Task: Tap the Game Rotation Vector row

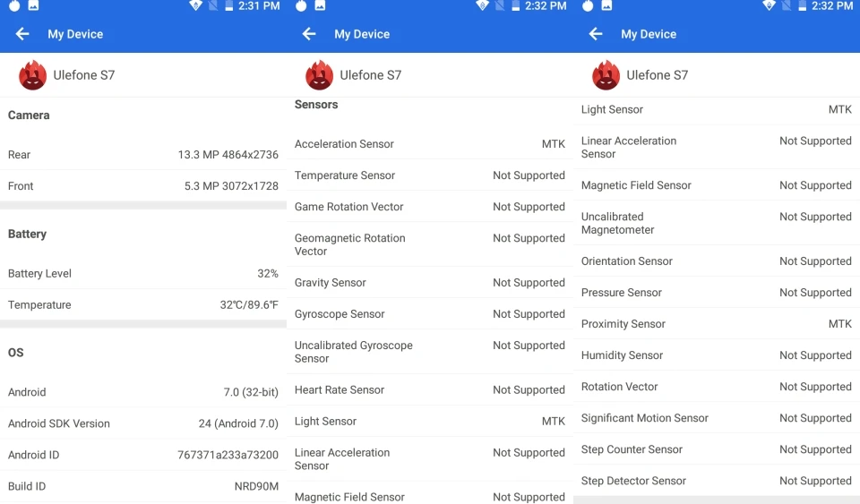Action: coord(430,207)
